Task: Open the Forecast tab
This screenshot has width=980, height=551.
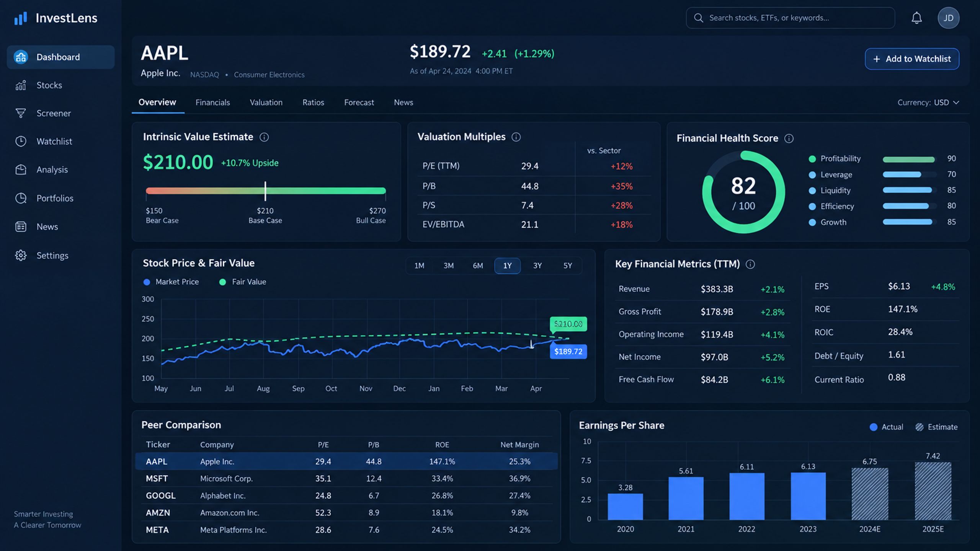Action: pyautogui.click(x=359, y=103)
